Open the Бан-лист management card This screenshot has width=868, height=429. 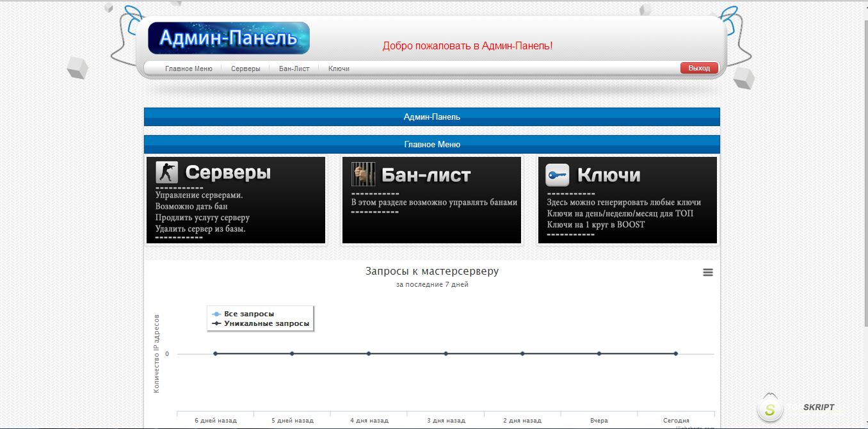432,200
